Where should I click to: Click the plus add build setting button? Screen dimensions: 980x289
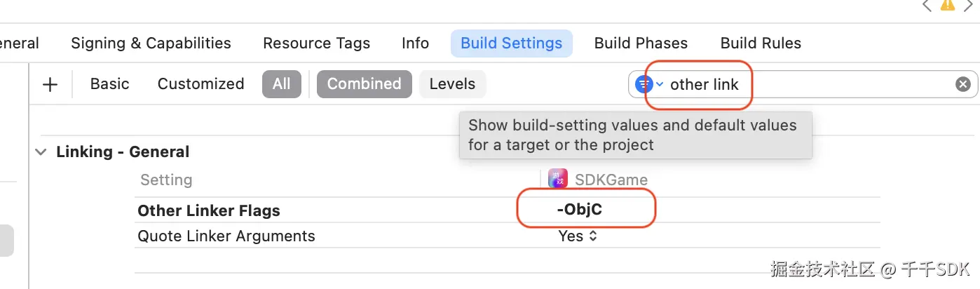(x=50, y=84)
